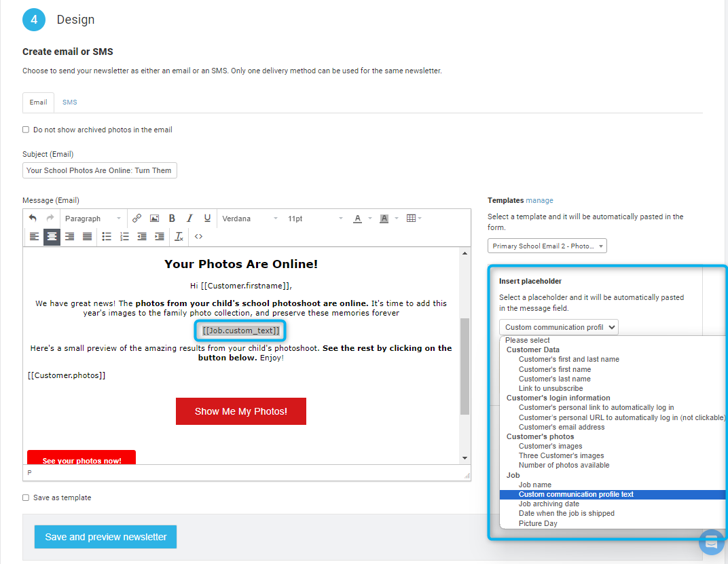Image resolution: width=728 pixels, height=564 pixels.
Task: Click Save and preview newsletter button
Action: (x=105, y=537)
